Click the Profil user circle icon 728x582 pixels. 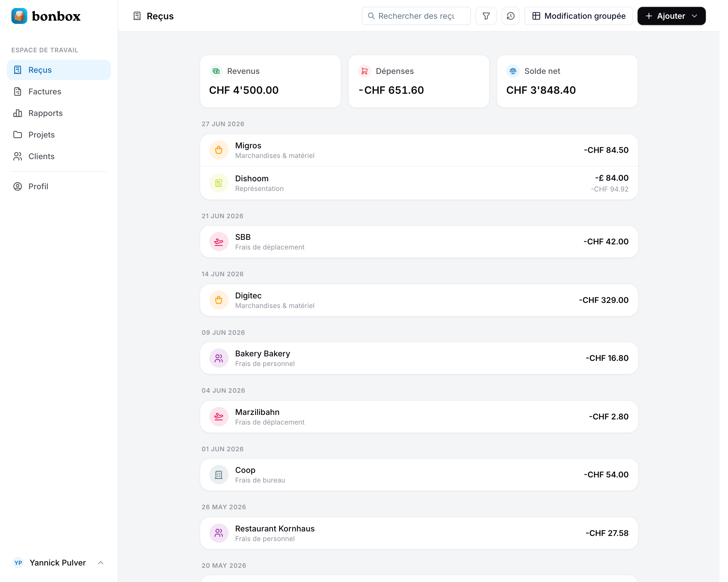[18, 186]
